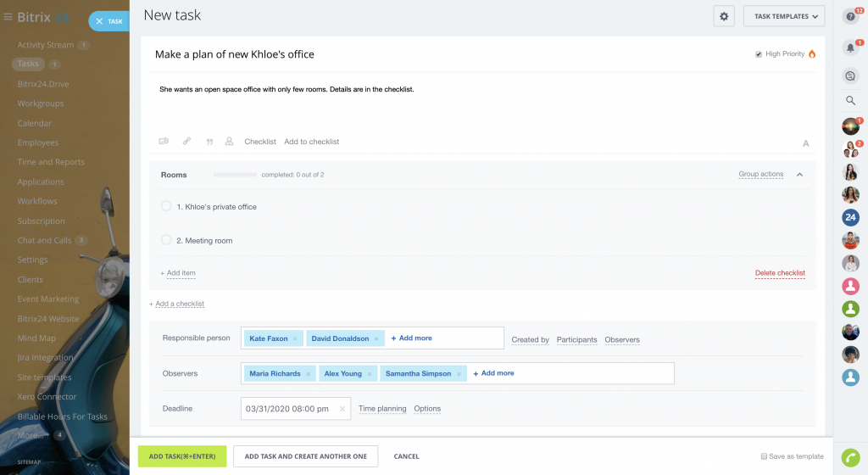
Task: Go to Workgroups in the sidebar
Action: [x=41, y=103]
